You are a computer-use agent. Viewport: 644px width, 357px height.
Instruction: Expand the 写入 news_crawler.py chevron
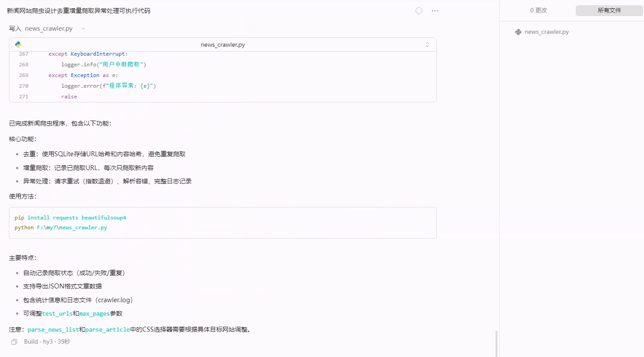click(x=83, y=28)
